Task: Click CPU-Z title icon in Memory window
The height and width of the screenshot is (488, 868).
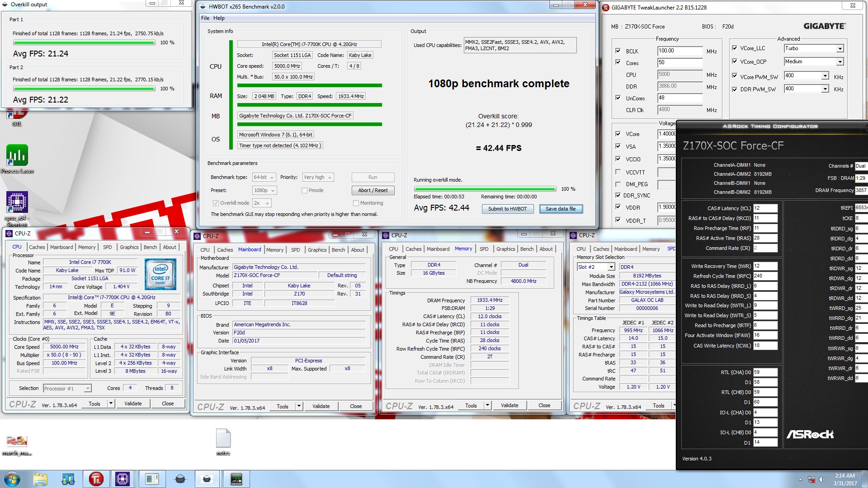Action: [x=386, y=235]
